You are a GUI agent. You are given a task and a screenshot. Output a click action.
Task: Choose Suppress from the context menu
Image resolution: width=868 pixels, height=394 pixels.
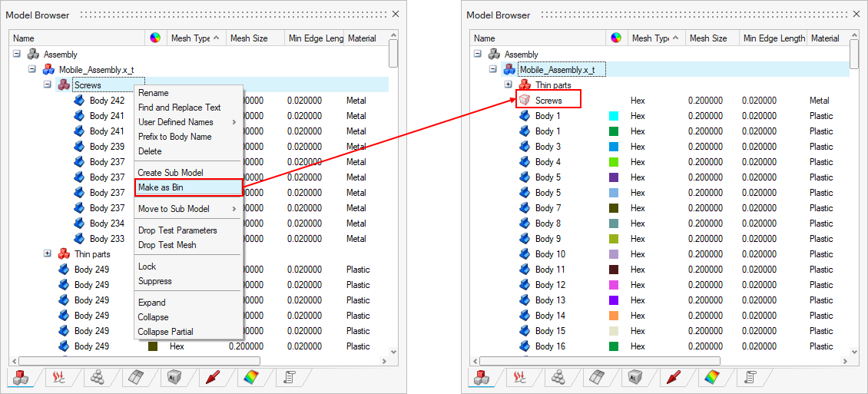pyautogui.click(x=154, y=281)
